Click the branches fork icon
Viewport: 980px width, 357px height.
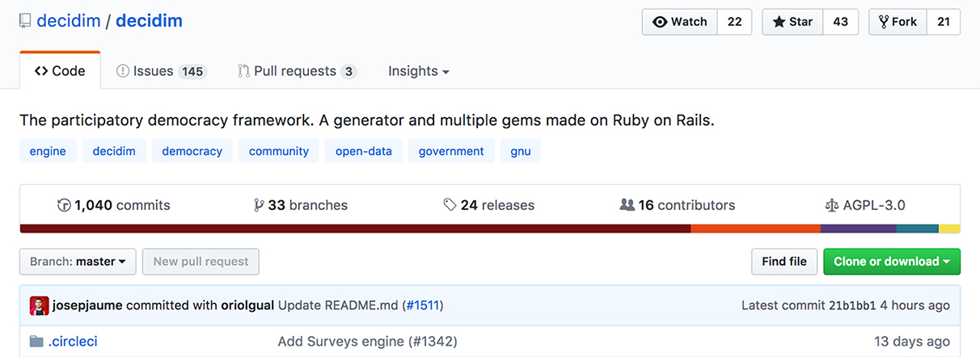(259, 205)
